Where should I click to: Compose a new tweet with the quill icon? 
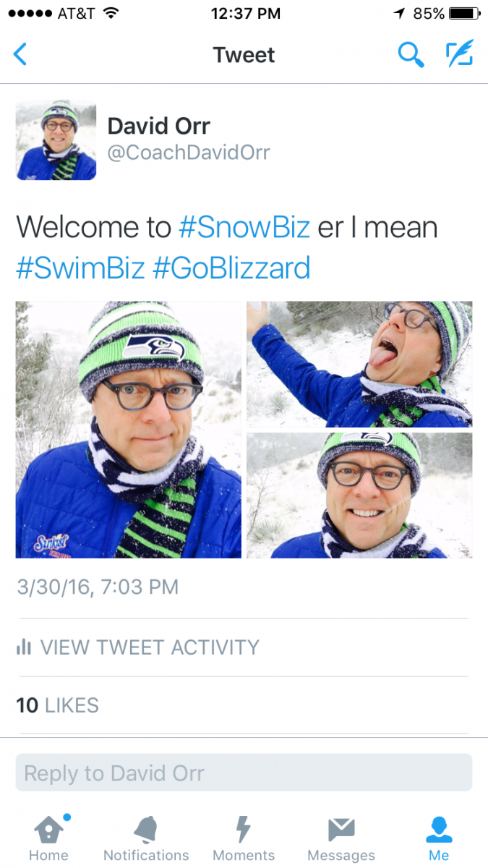[x=459, y=54]
